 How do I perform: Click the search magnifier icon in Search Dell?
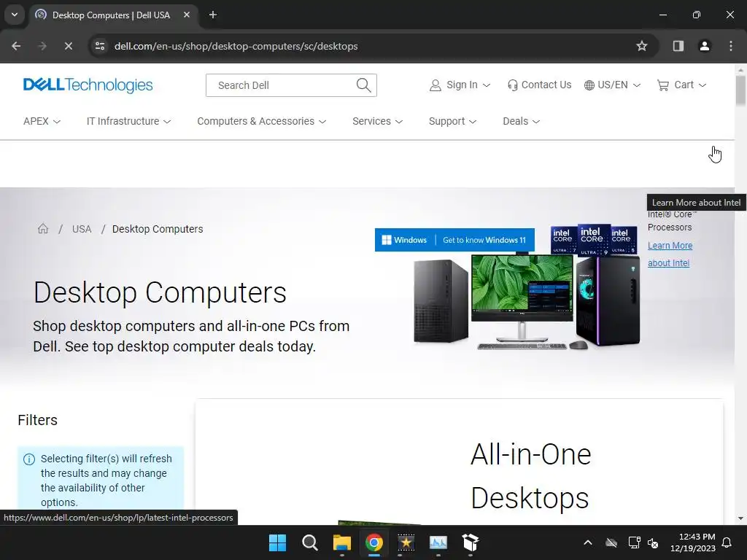(363, 85)
